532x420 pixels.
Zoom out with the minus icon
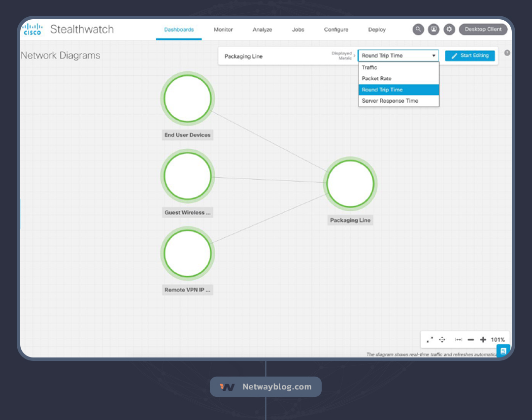[471, 340]
